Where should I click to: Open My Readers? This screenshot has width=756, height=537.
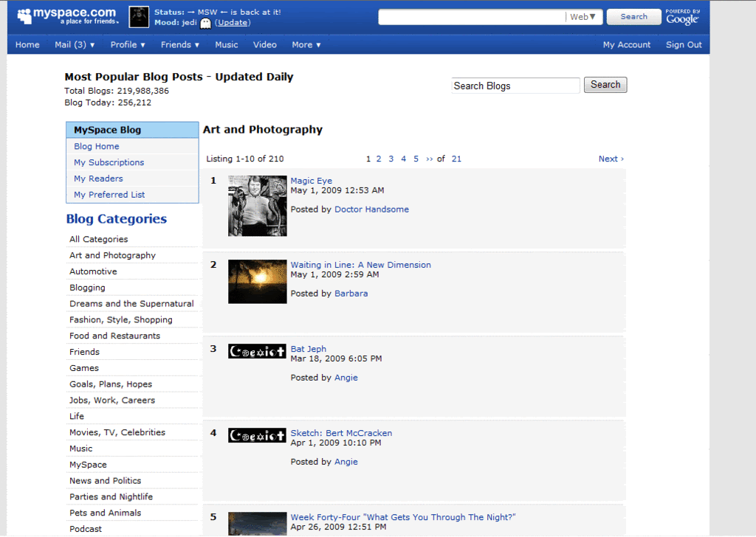(x=98, y=179)
